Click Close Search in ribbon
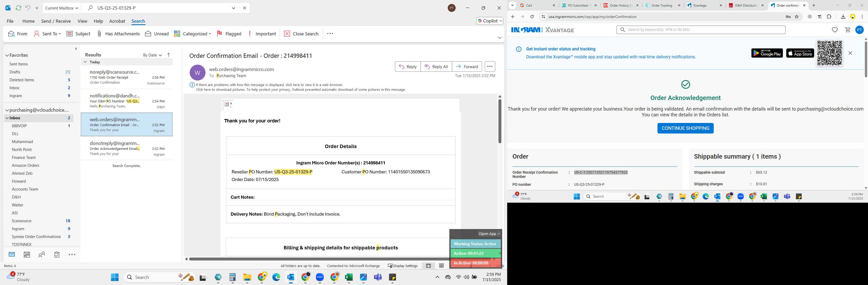Image resolution: width=868 pixels, height=285 pixels. [301, 34]
